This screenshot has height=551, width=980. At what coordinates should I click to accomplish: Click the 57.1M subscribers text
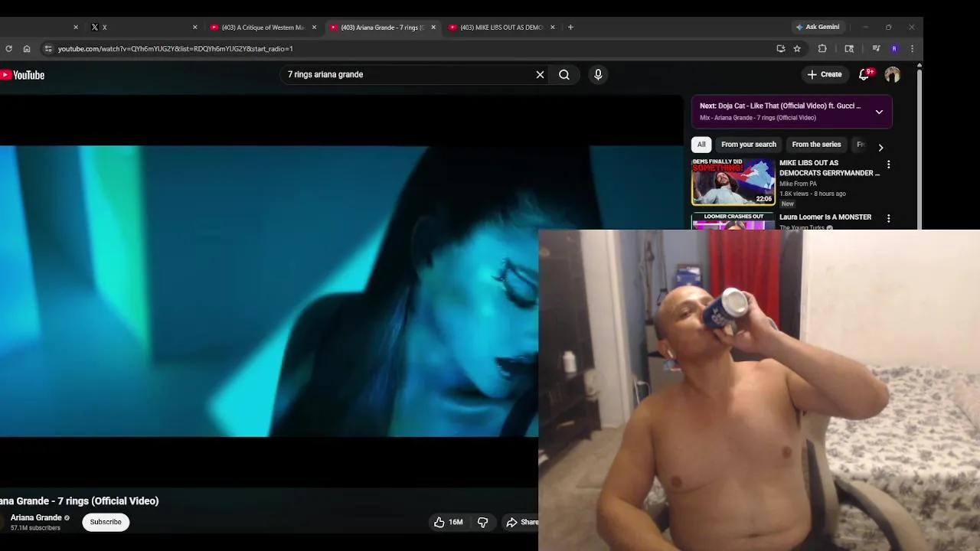click(35, 528)
